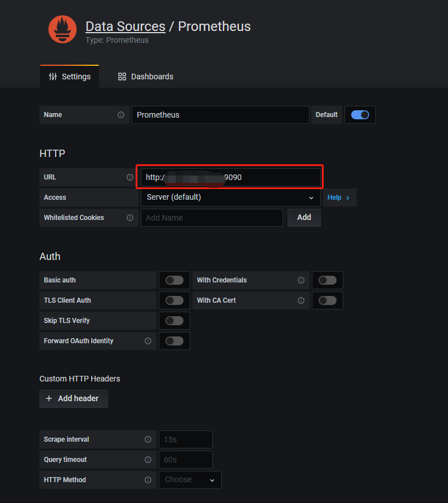Click the 'Whitelisted Cookies' label text

(x=74, y=218)
